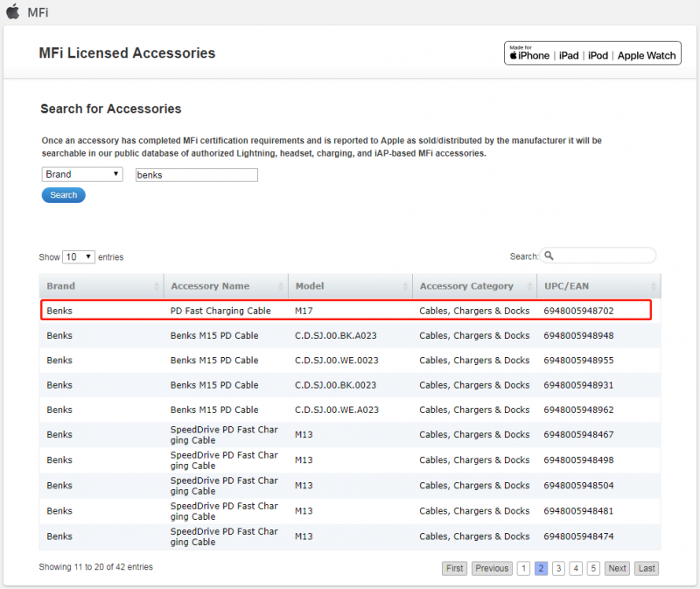The image size is (700, 589).
Task: Select model C.D.SJ.00.WE.0023
Action: coord(337,361)
